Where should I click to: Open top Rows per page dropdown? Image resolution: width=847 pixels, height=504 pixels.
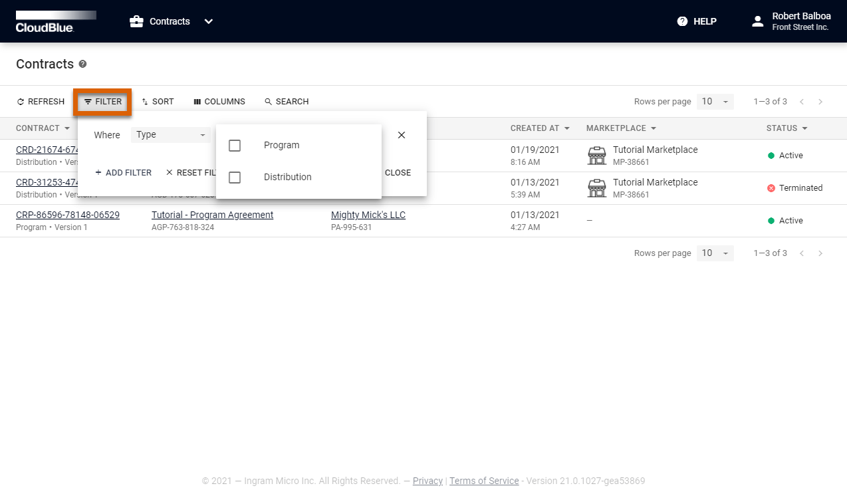click(715, 102)
